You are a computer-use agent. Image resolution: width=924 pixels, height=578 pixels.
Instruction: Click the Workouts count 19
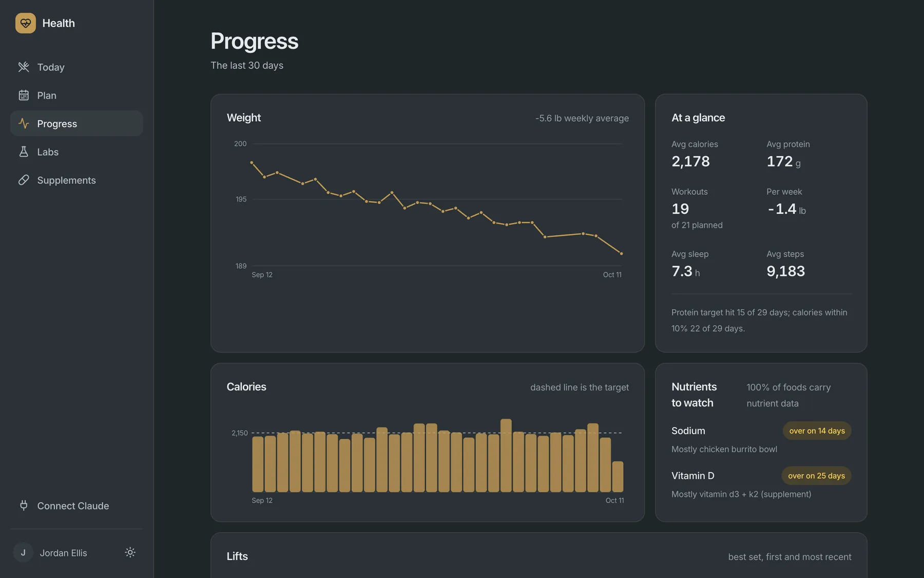680,209
